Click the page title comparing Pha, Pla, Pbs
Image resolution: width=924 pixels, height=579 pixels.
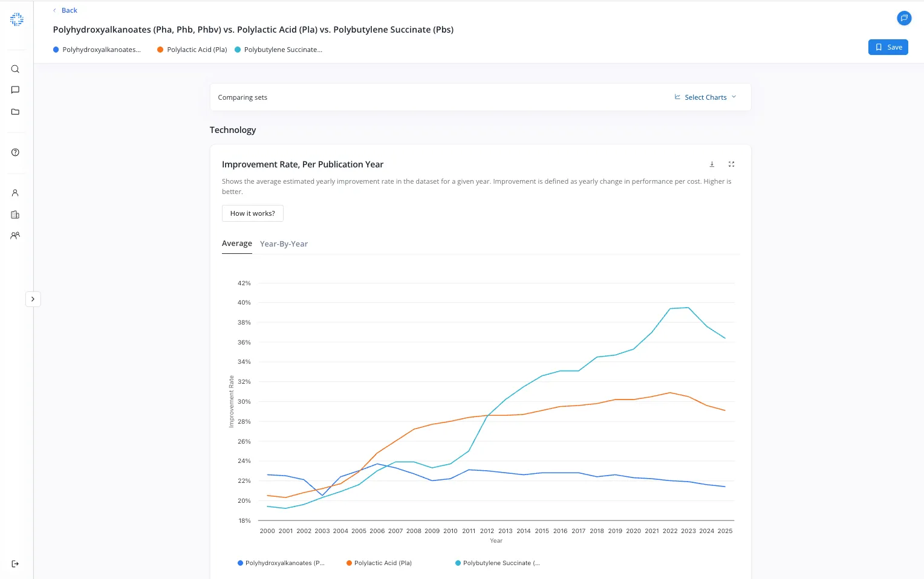pos(253,30)
